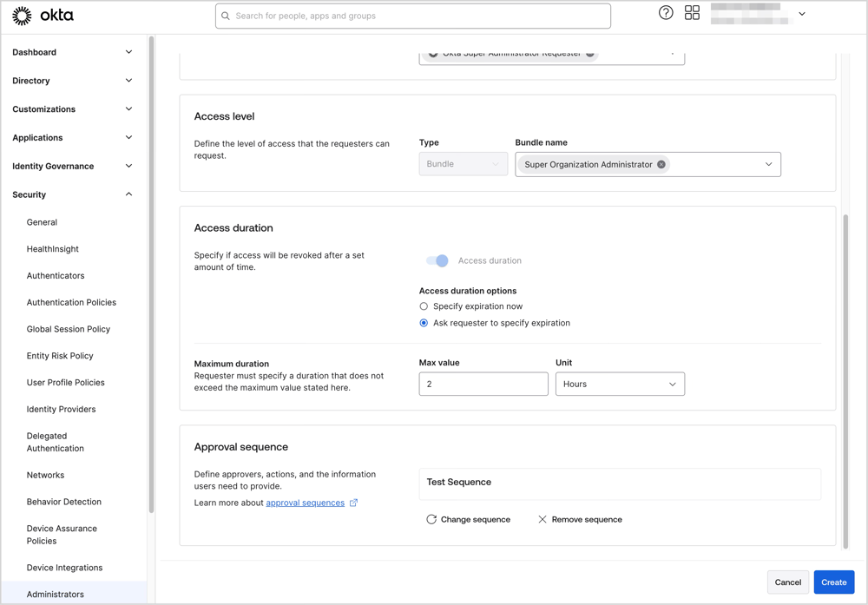
Task: Open Delegated Authentication page
Action: click(56, 442)
